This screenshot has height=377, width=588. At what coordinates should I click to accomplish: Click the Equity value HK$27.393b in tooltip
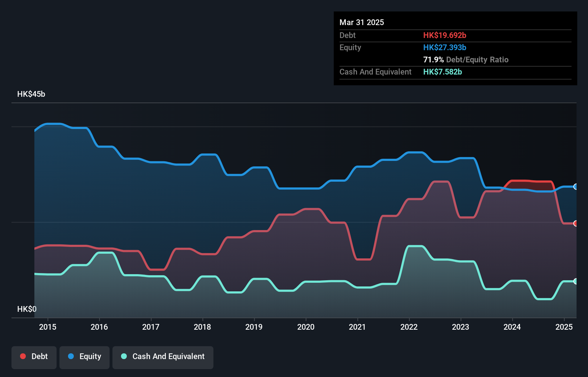445,47
